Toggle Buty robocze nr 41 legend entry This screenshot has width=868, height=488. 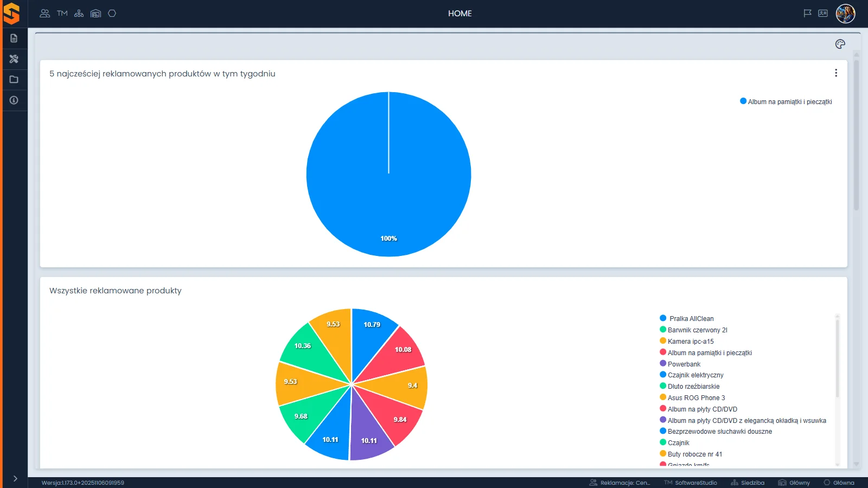[691, 454]
